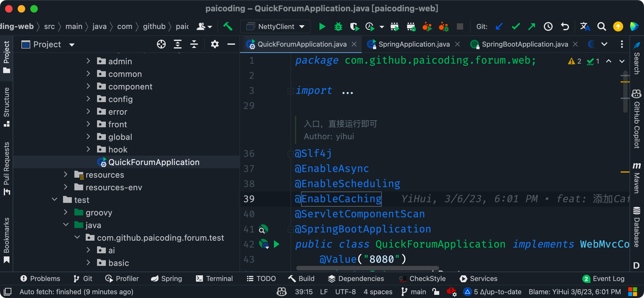Click the Spring gutter icon on line 41

tap(263, 229)
